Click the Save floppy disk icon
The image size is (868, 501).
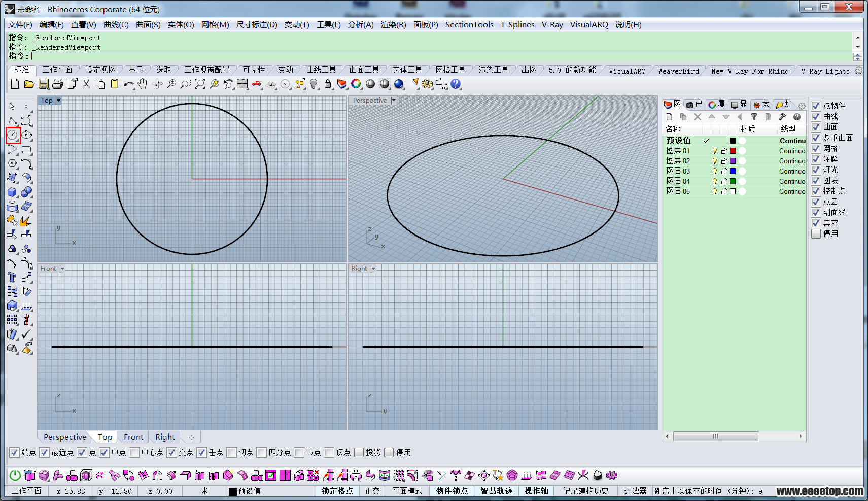[44, 84]
